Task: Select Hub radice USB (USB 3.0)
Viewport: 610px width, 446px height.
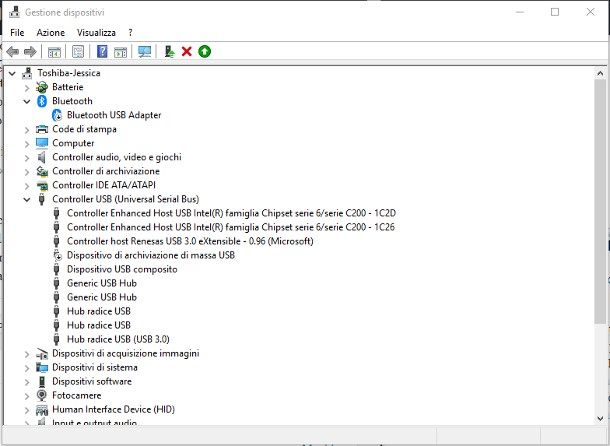Action: coord(118,339)
